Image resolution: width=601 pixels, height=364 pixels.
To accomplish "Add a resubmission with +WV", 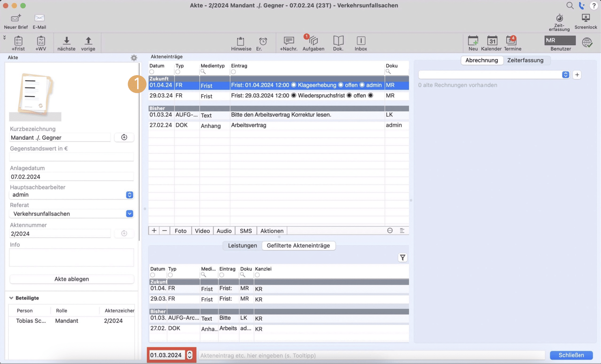I will pos(41,43).
